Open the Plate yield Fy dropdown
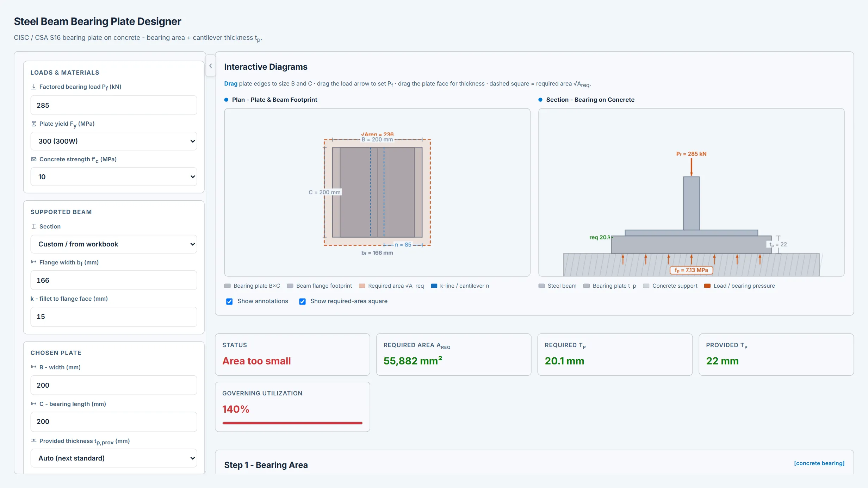The image size is (868, 488). 114,141
